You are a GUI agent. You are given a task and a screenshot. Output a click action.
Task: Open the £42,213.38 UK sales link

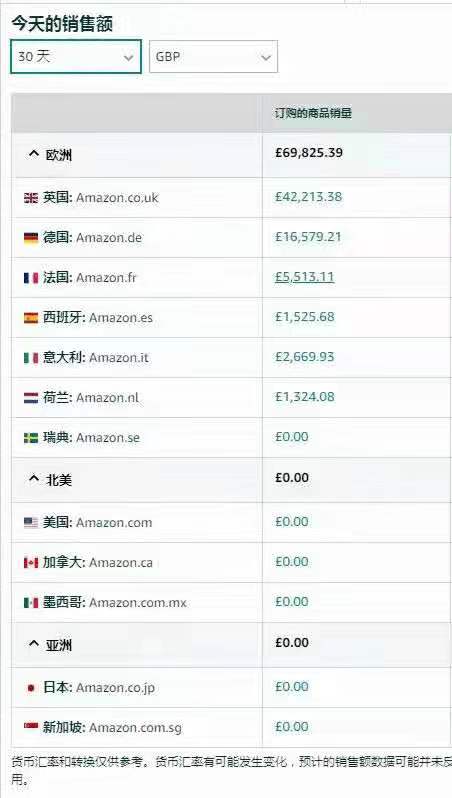tap(308, 197)
